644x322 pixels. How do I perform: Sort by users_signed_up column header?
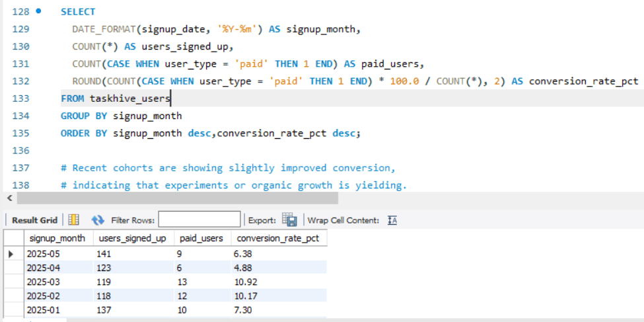click(x=133, y=238)
